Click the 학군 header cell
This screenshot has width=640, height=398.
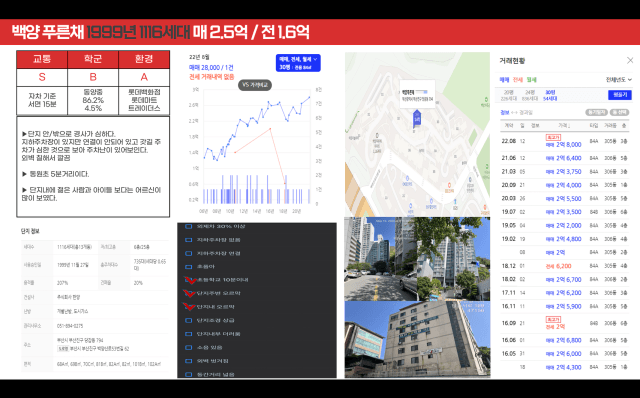93,59
